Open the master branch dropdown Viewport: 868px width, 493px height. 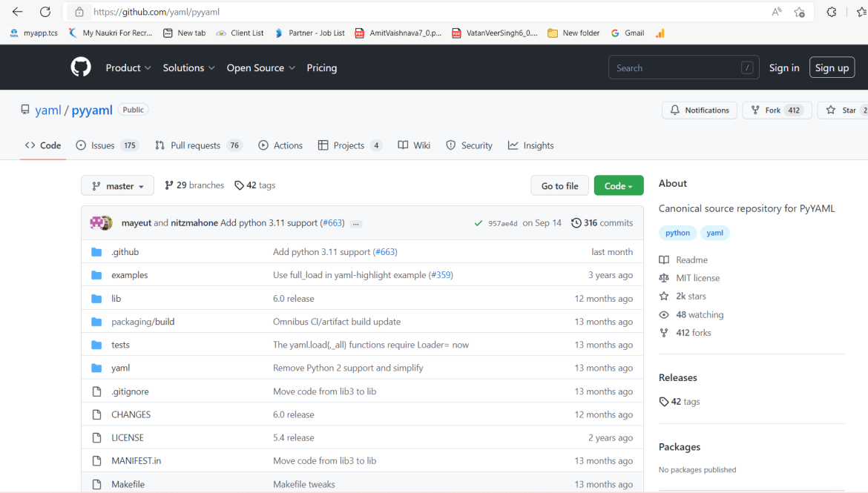point(117,186)
